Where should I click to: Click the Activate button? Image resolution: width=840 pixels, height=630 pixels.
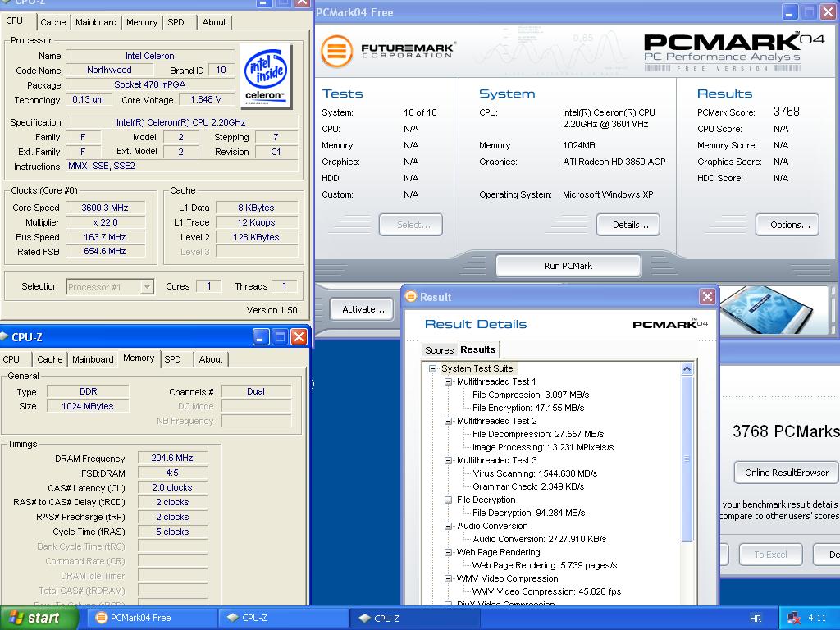tap(363, 309)
